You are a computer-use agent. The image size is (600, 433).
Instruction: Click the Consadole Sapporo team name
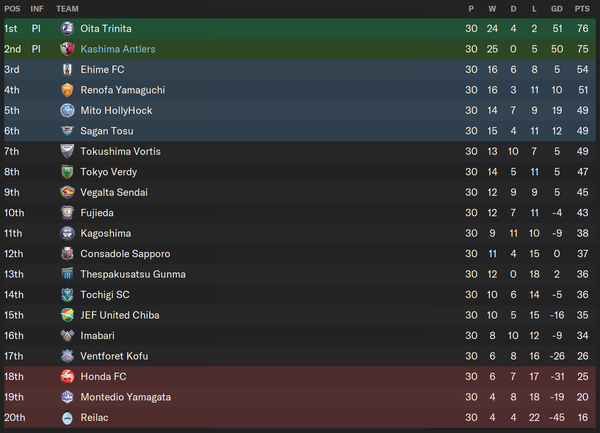coord(125,254)
